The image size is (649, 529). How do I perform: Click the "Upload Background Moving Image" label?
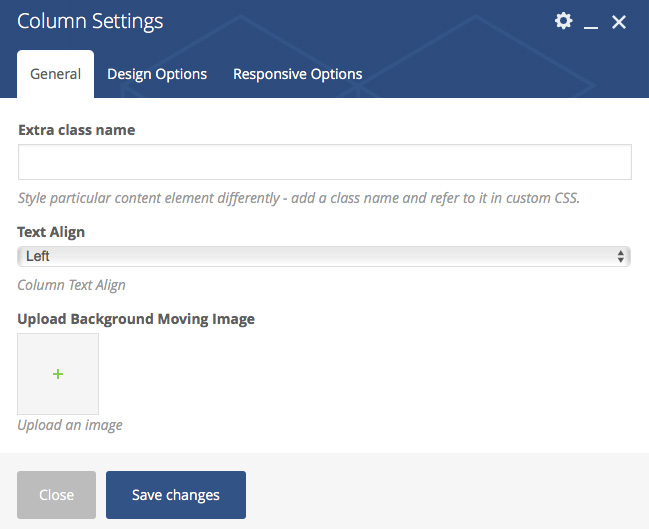(136, 319)
